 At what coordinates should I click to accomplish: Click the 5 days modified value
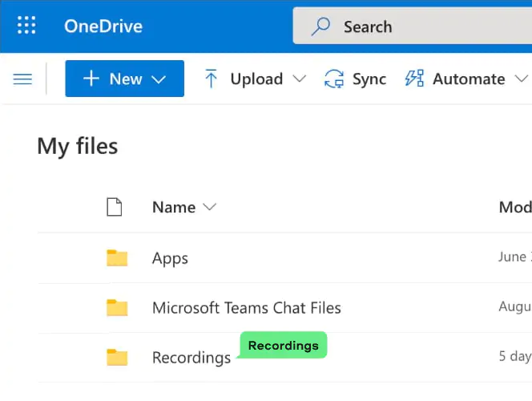(x=514, y=356)
